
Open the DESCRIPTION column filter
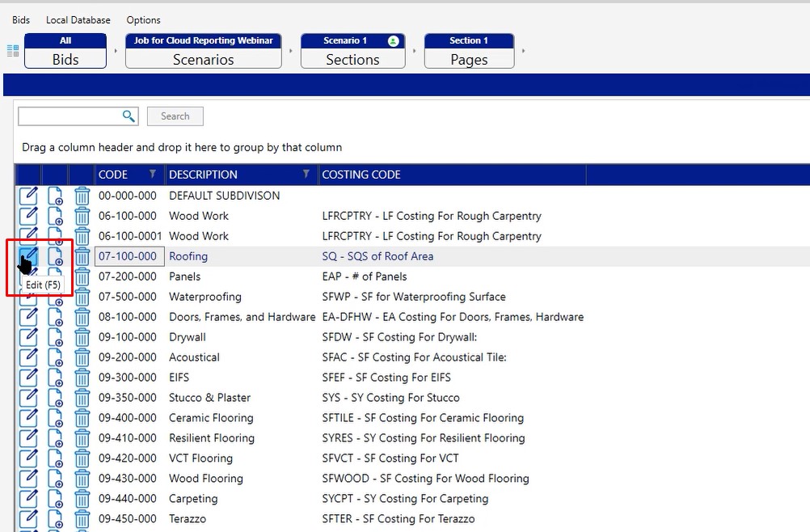click(306, 175)
